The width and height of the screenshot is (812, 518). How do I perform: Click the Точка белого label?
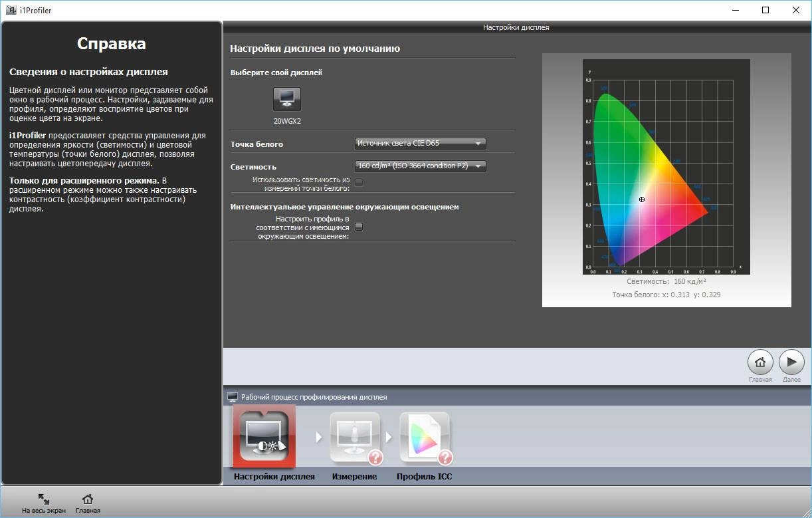pos(256,144)
